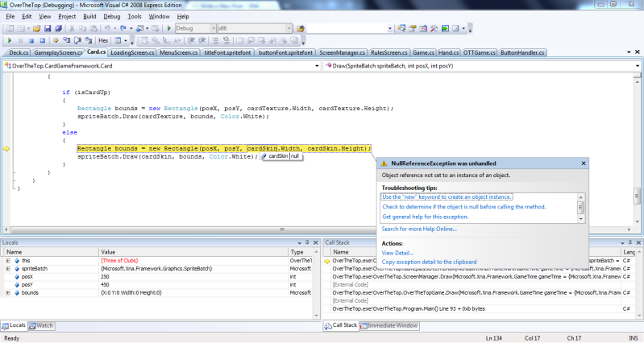Open the Locals panel window position dropdown
The height and width of the screenshot is (343, 644).
tap(299, 243)
